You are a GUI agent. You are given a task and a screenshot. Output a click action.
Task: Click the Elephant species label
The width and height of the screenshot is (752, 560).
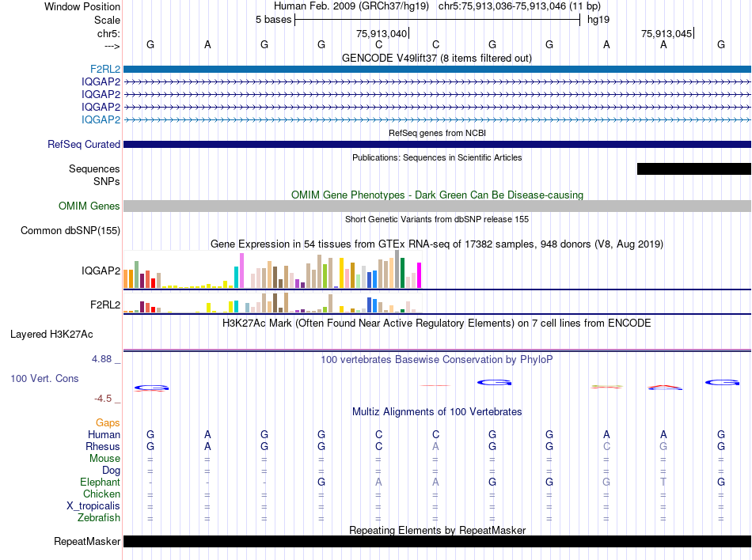click(x=100, y=482)
